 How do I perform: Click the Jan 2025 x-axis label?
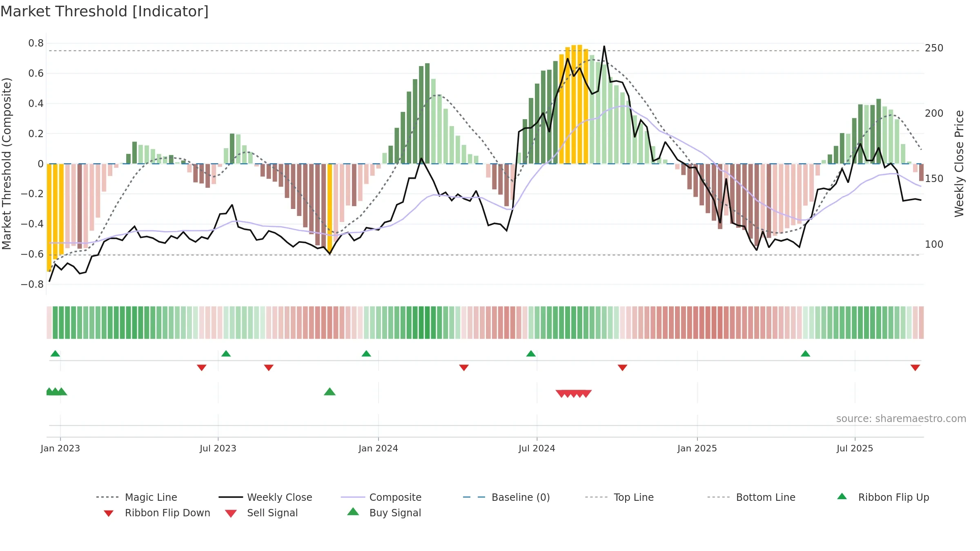tap(697, 448)
